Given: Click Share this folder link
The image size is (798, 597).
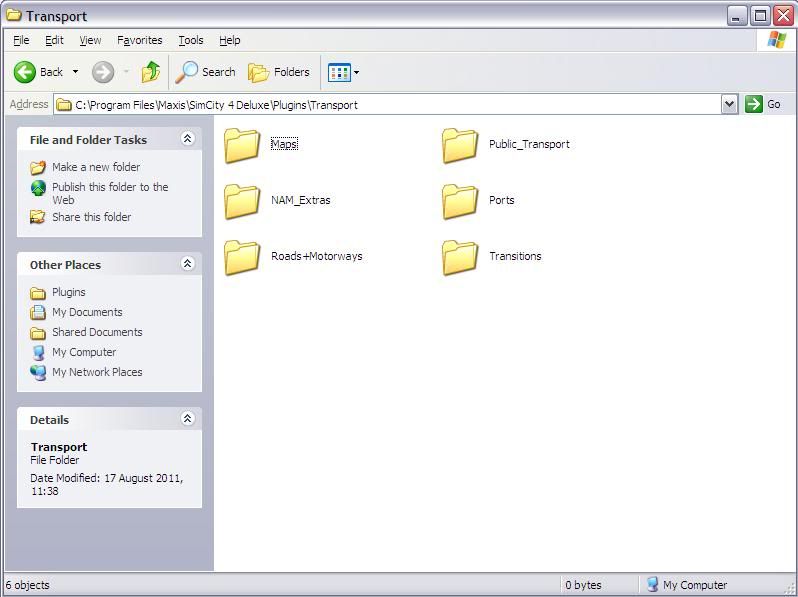Looking at the screenshot, I should click(92, 217).
